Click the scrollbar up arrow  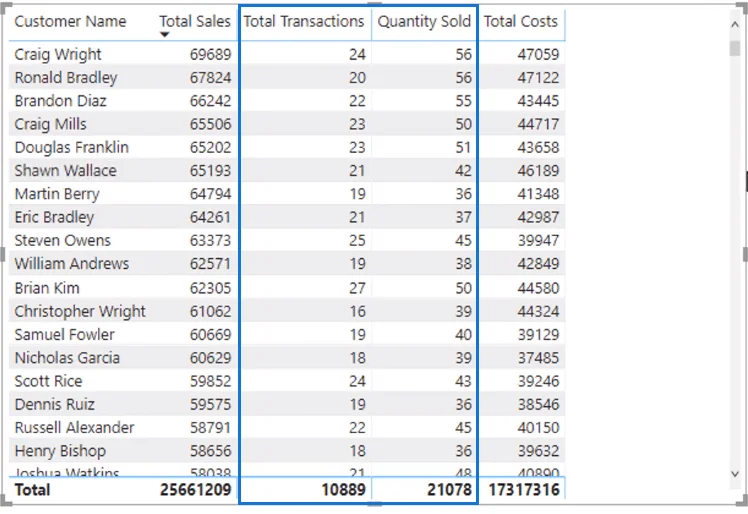click(735, 24)
